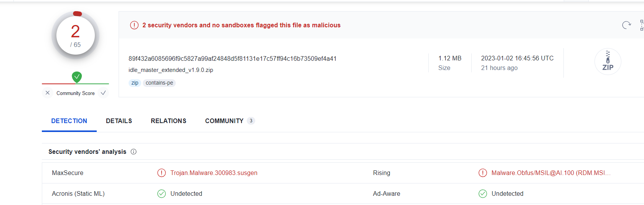Click the SHA-256 file hash text

(x=232, y=58)
